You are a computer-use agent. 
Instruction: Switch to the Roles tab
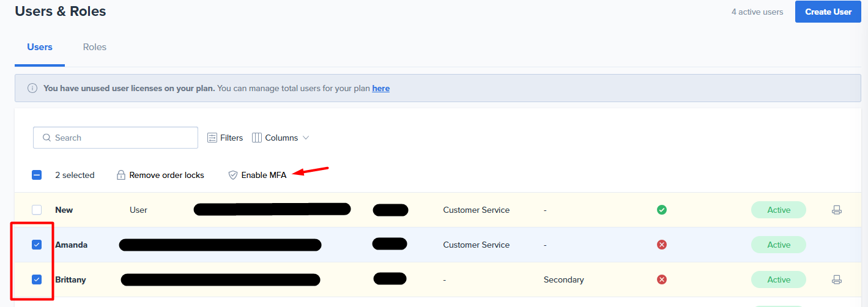(95, 47)
